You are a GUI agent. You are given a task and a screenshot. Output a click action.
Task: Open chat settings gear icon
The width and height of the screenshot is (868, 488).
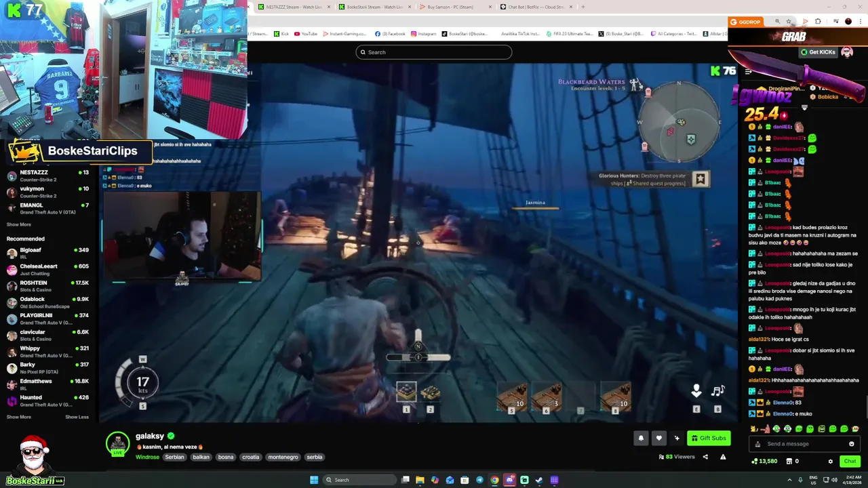click(x=830, y=462)
